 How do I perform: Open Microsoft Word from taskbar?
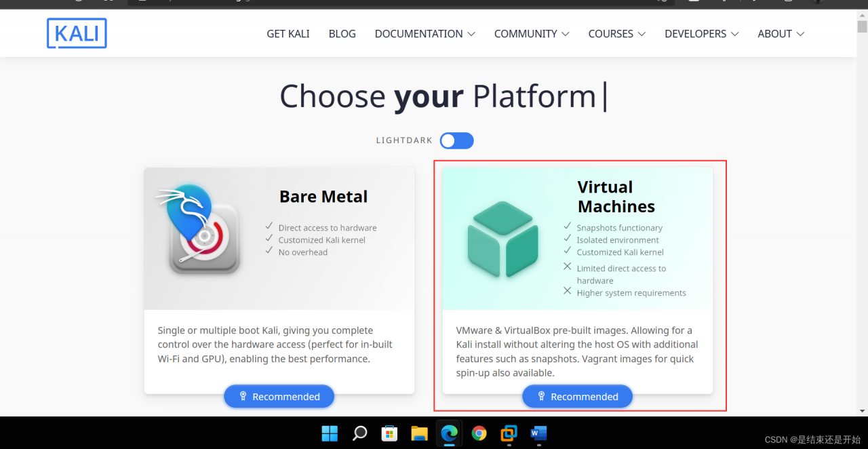point(538,433)
